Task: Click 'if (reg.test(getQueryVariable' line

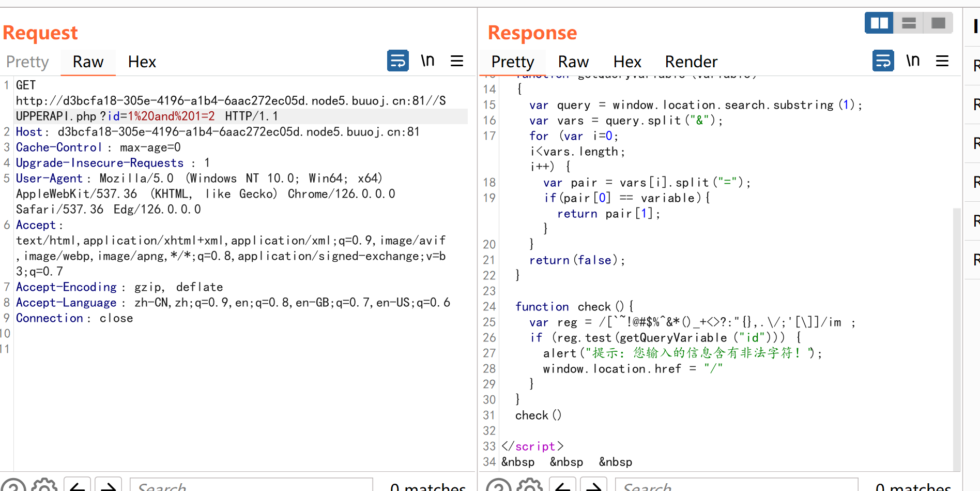Action: pyautogui.click(x=665, y=338)
